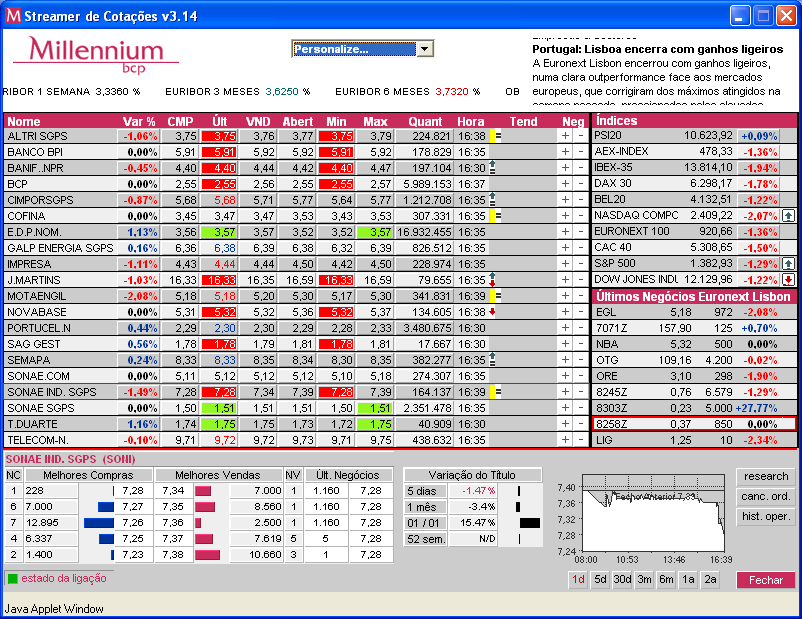Screen dimensions: 802x619
Task: Click the minus button for PORTUCEL.N
Action: [581, 328]
